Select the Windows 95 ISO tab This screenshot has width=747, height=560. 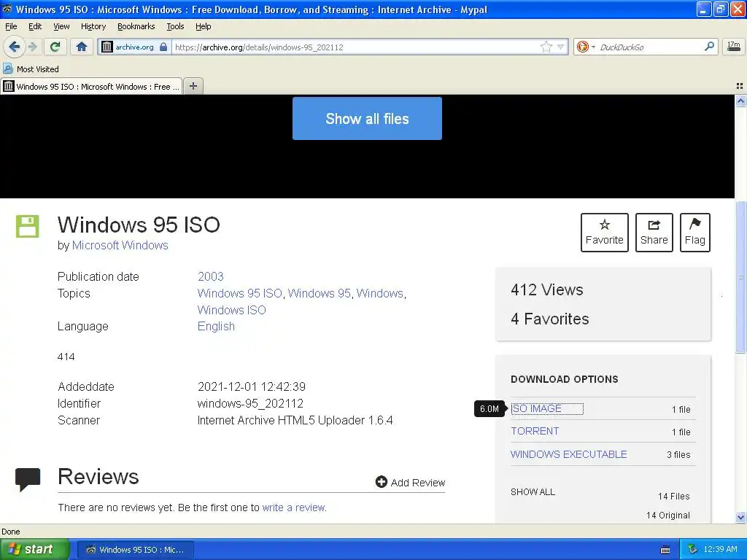click(91, 86)
